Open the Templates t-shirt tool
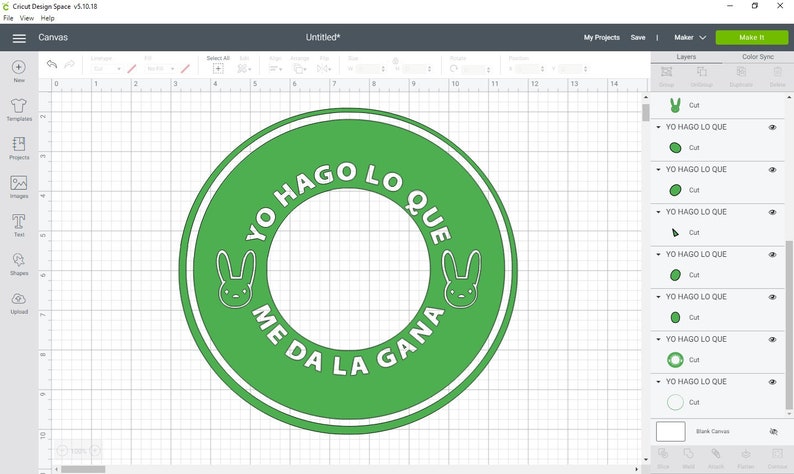This screenshot has height=474, width=794. 19,110
